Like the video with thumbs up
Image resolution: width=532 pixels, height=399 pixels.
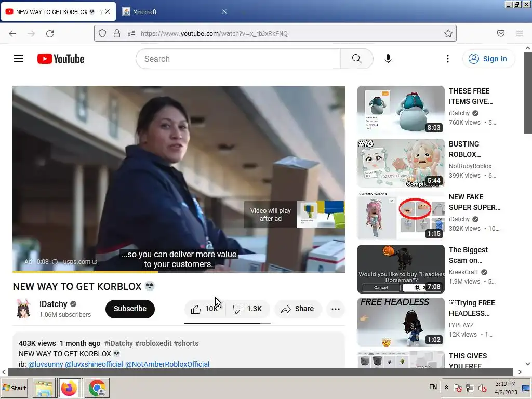tap(205, 309)
